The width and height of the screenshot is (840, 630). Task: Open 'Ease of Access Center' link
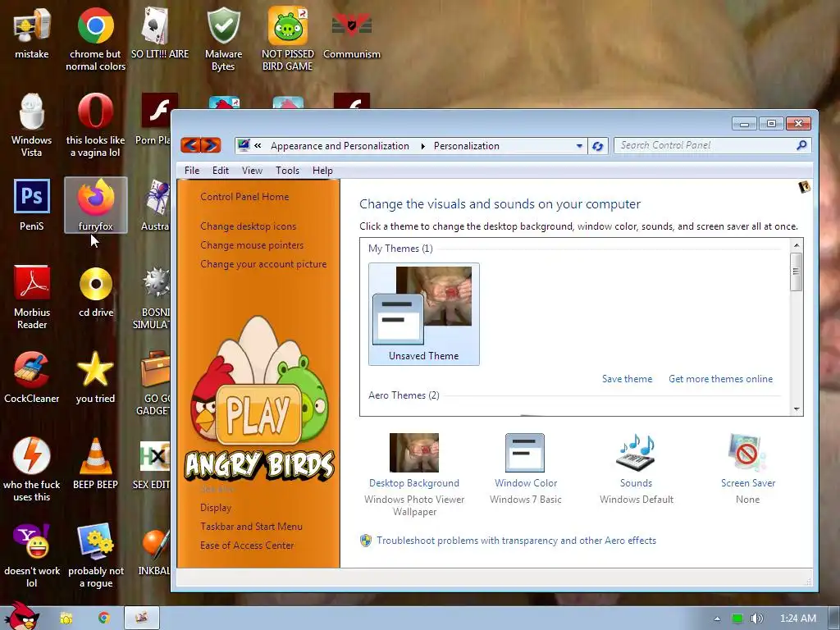click(247, 546)
